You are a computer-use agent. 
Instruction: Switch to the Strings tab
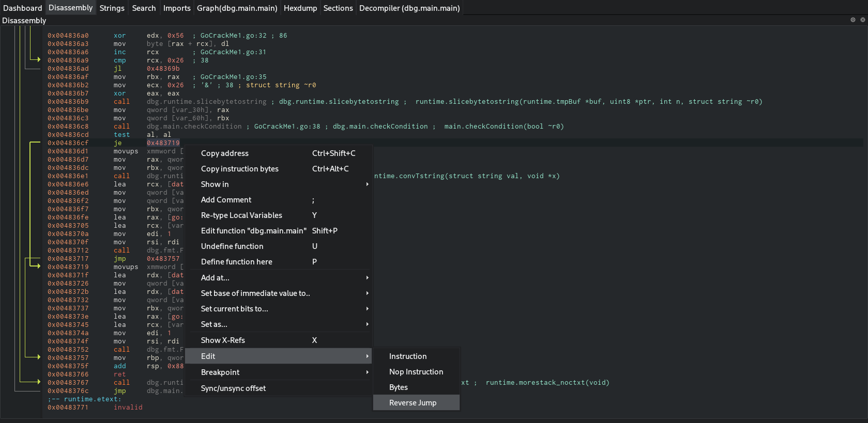click(x=112, y=8)
